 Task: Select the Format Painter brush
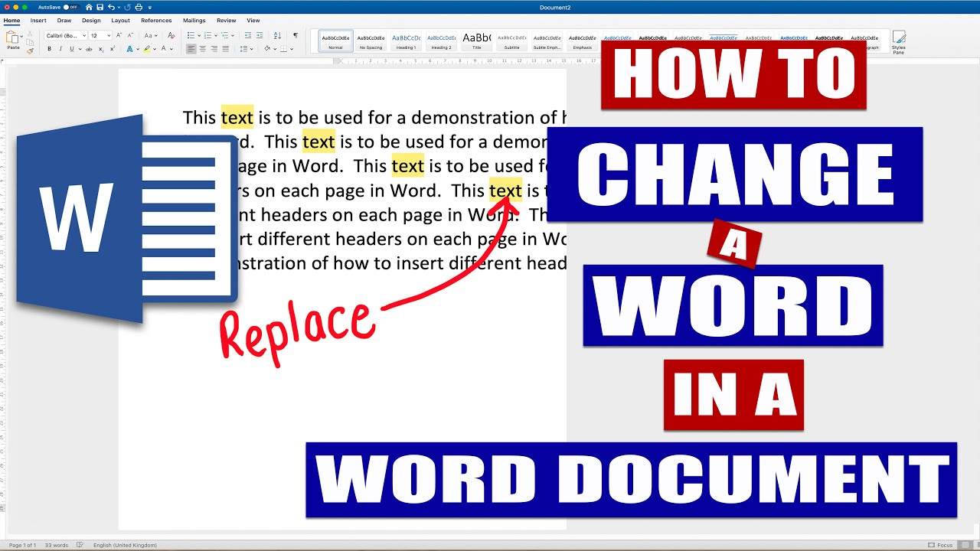point(30,51)
